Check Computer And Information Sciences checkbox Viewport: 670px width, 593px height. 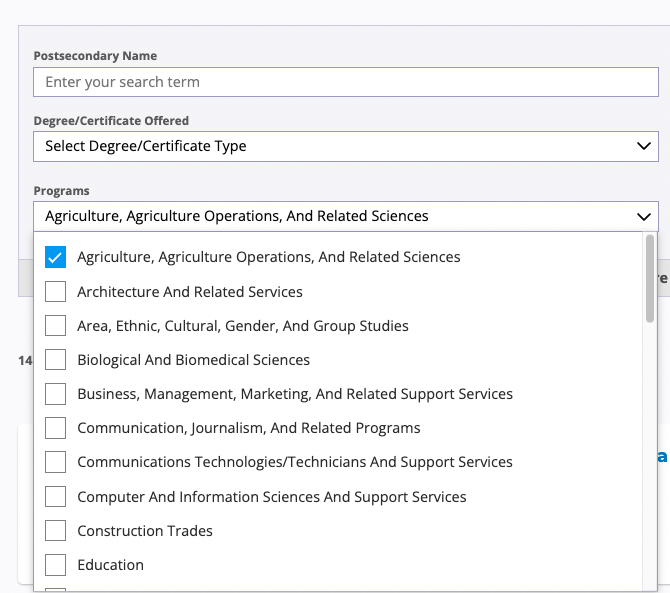tap(56, 497)
